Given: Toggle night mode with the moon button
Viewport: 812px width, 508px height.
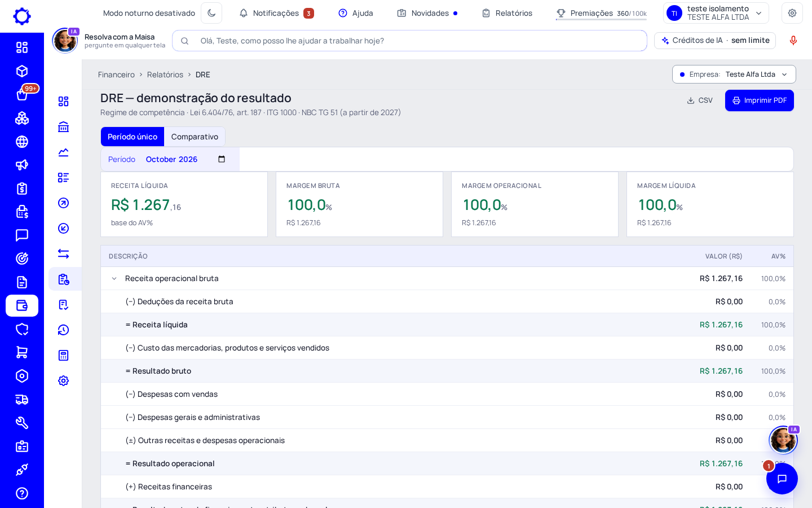Looking at the screenshot, I should [x=211, y=13].
